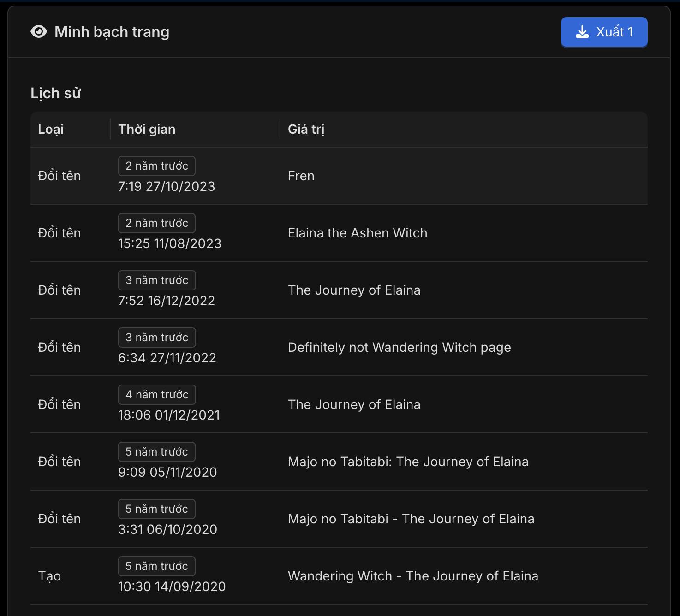This screenshot has height=616, width=680.
Task: Select the timestamp 9:09 05/11/2020
Action: click(x=167, y=472)
